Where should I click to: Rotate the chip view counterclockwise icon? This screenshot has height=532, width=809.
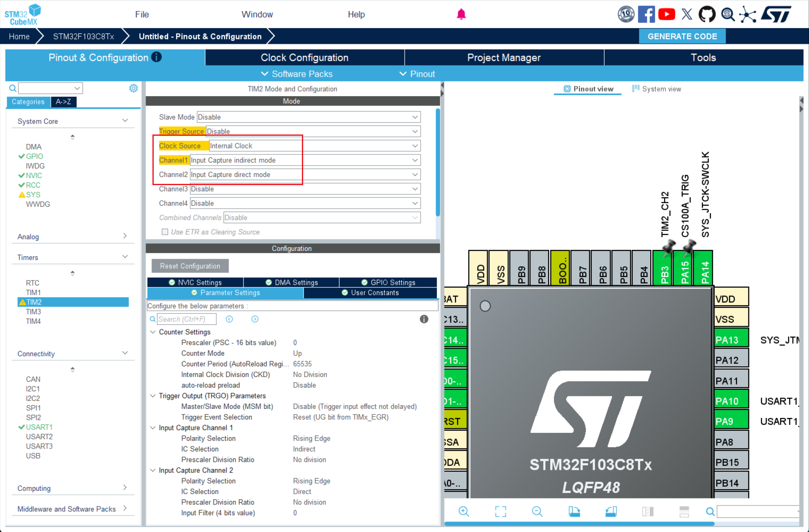coord(611,511)
